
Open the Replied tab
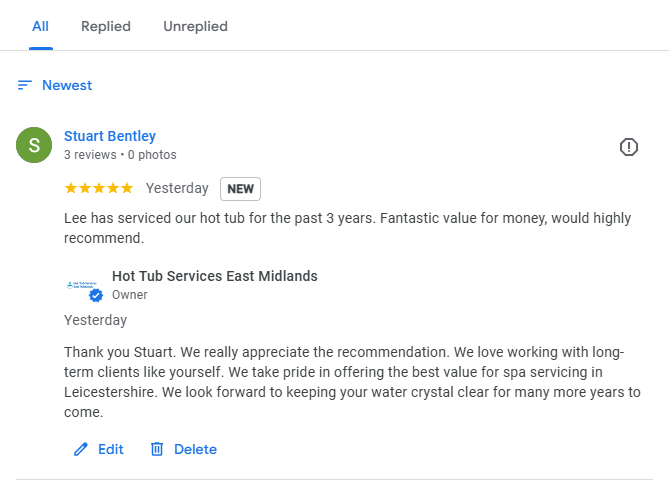pos(106,26)
